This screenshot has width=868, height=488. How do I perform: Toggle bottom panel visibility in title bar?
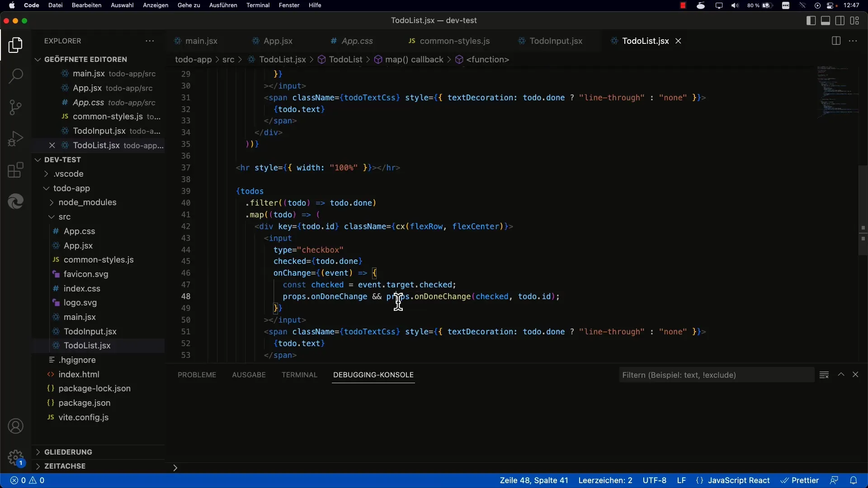point(826,20)
